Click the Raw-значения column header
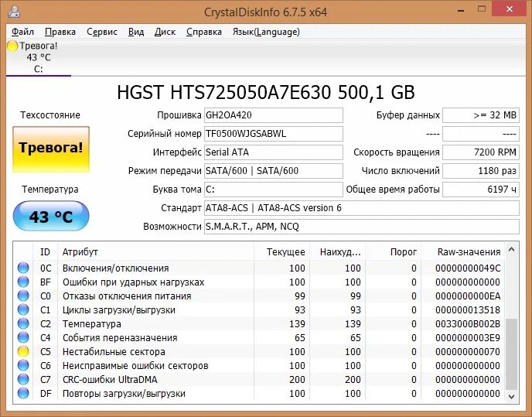Screen dimensions: 532x417 (462, 252)
